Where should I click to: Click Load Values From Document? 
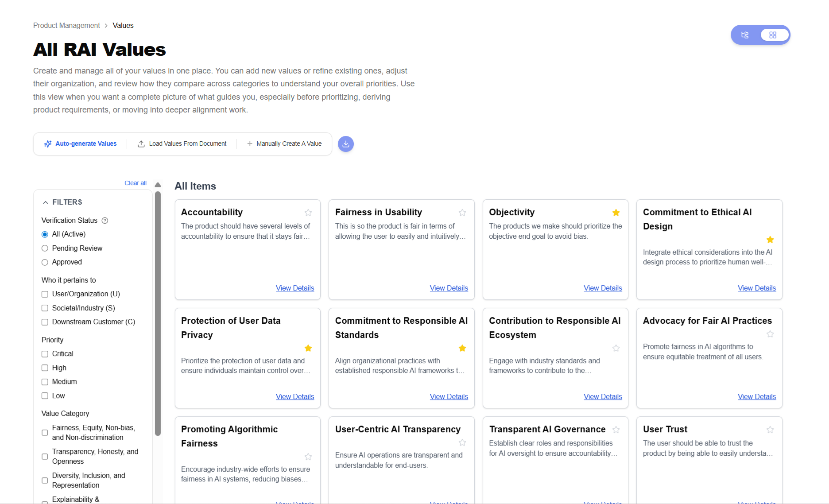[x=182, y=144]
